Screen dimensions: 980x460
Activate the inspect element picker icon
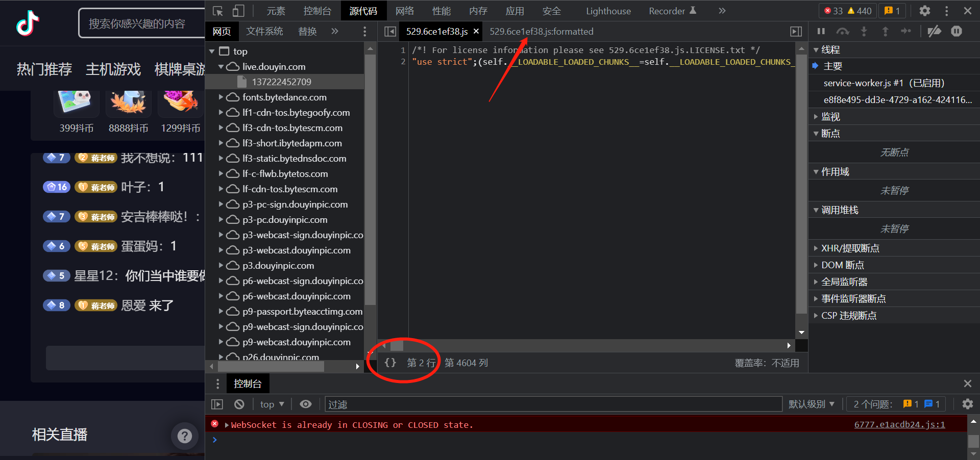click(x=218, y=11)
